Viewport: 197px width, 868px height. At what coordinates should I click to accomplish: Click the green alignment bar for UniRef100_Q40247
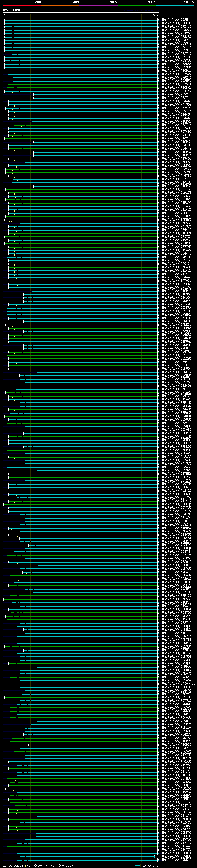82,138
